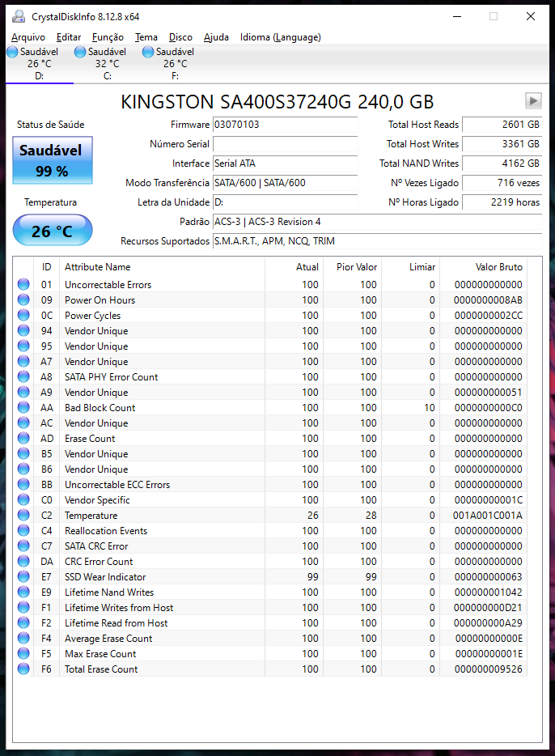The image size is (555, 756).
Task: Click the Firmware field 03070103
Action: [x=286, y=125]
